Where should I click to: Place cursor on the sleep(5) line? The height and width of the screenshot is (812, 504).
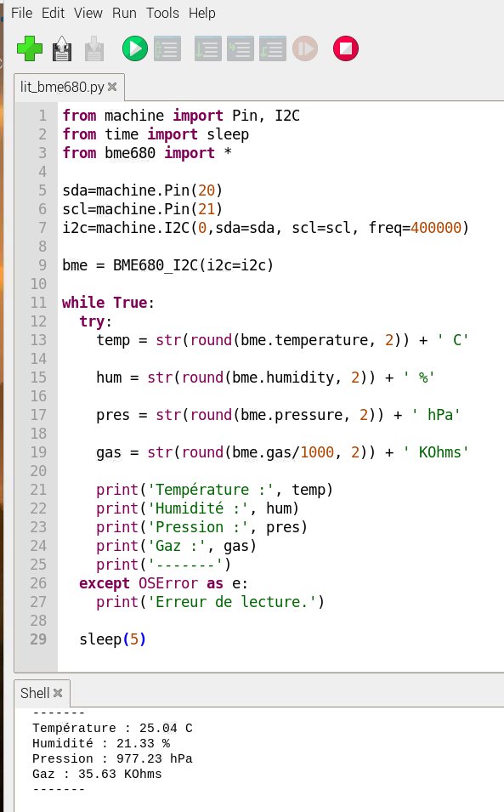113,639
